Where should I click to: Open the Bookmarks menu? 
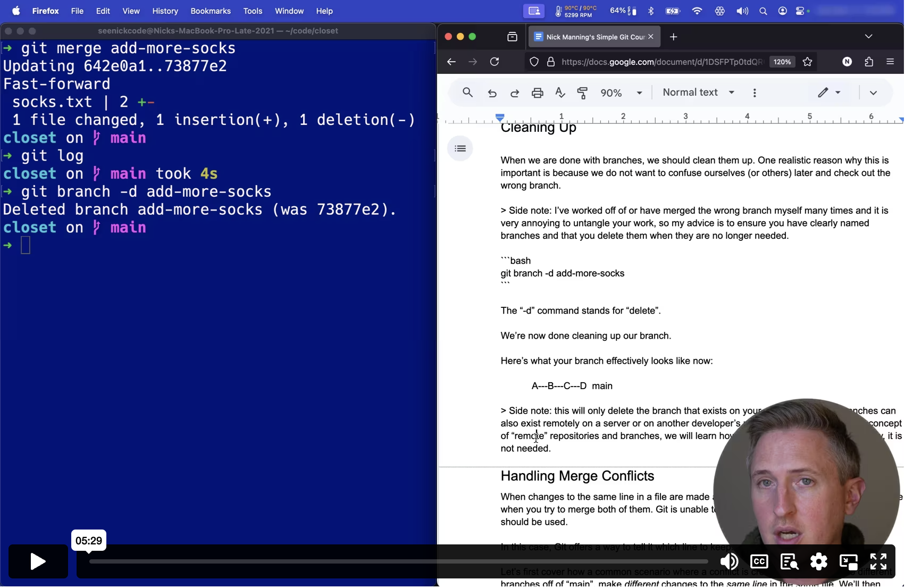(x=211, y=11)
